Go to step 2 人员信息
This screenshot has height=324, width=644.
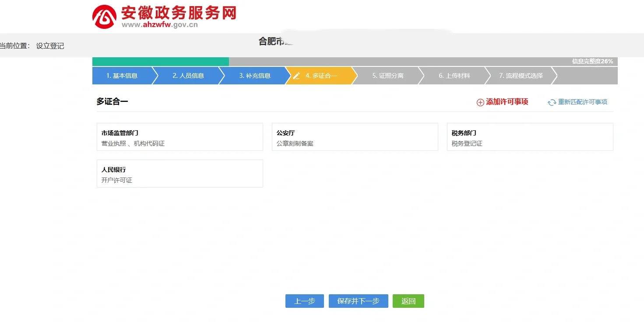coord(188,76)
